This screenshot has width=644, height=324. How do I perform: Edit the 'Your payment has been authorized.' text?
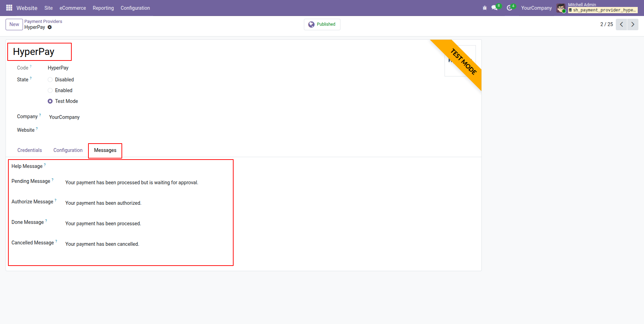[103, 203]
